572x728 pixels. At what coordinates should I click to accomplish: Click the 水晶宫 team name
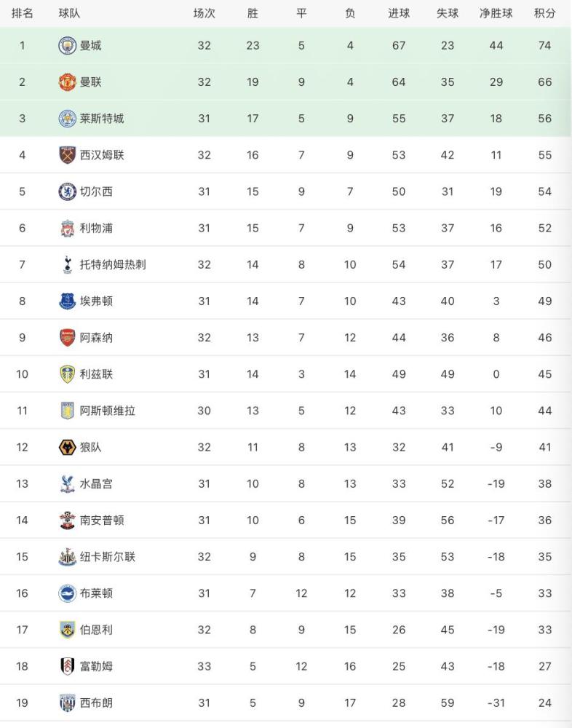point(96,484)
